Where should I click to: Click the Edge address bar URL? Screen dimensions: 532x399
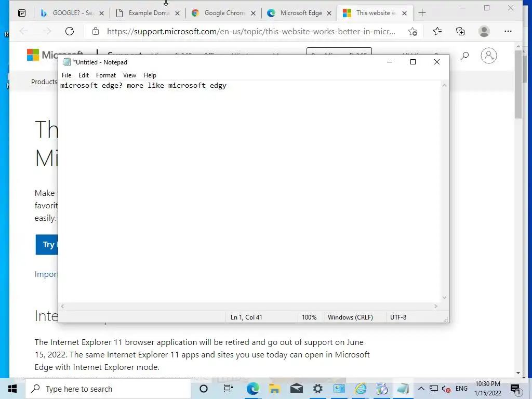coord(251,32)
